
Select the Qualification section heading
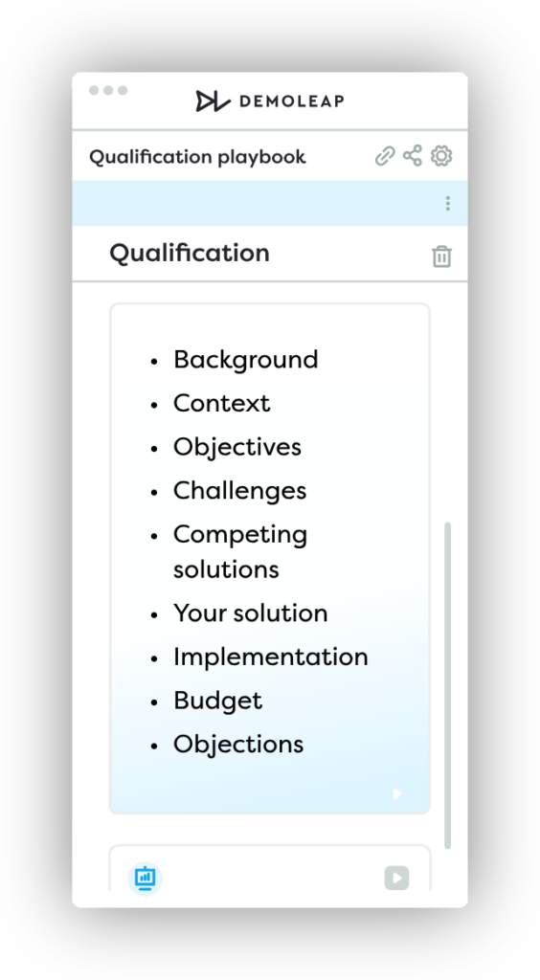point(190,253)
